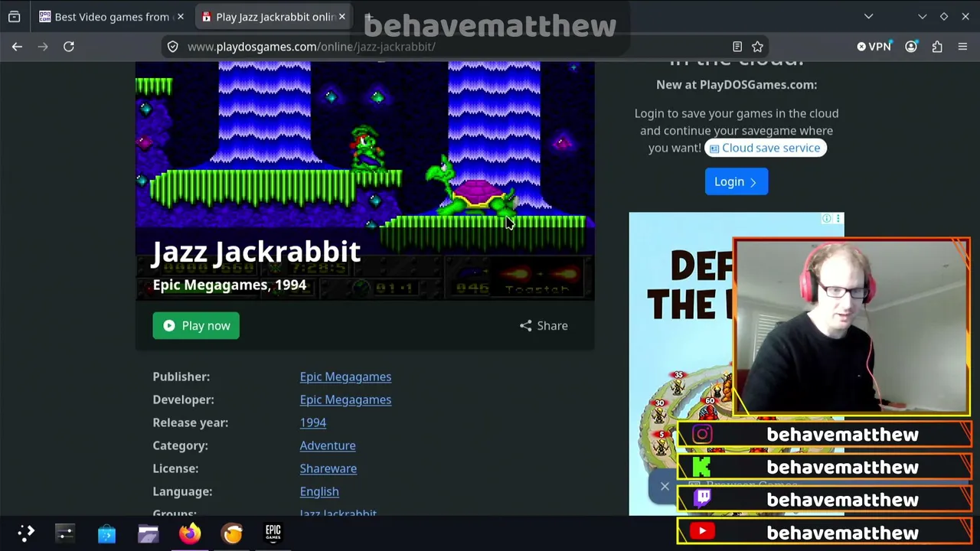The height and width of the screenshot is (551, 980).
Task: Click the Twitch icon on the overlay
Action: pyautogui.click(x=702, y=499)
